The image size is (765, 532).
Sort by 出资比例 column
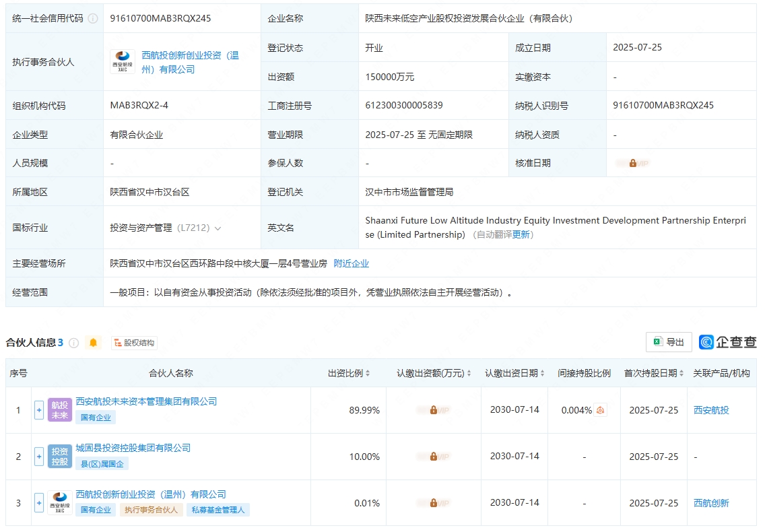point(368,373)
